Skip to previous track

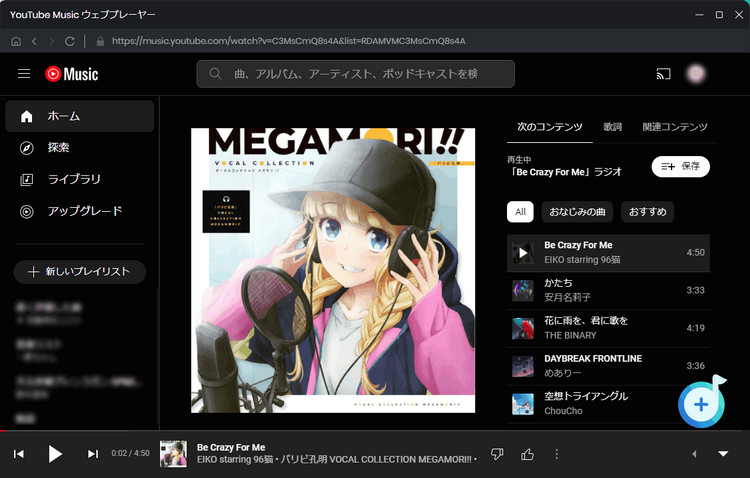(x=19, y=454)
